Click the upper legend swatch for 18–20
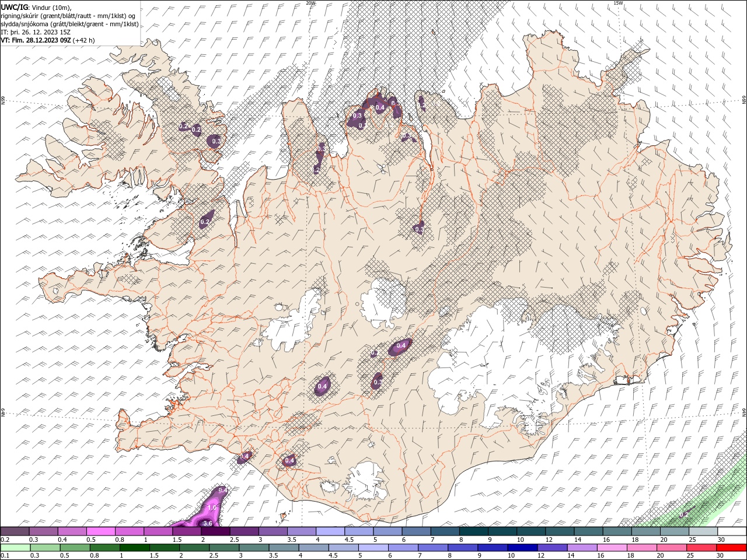 [x=646, y=531]
